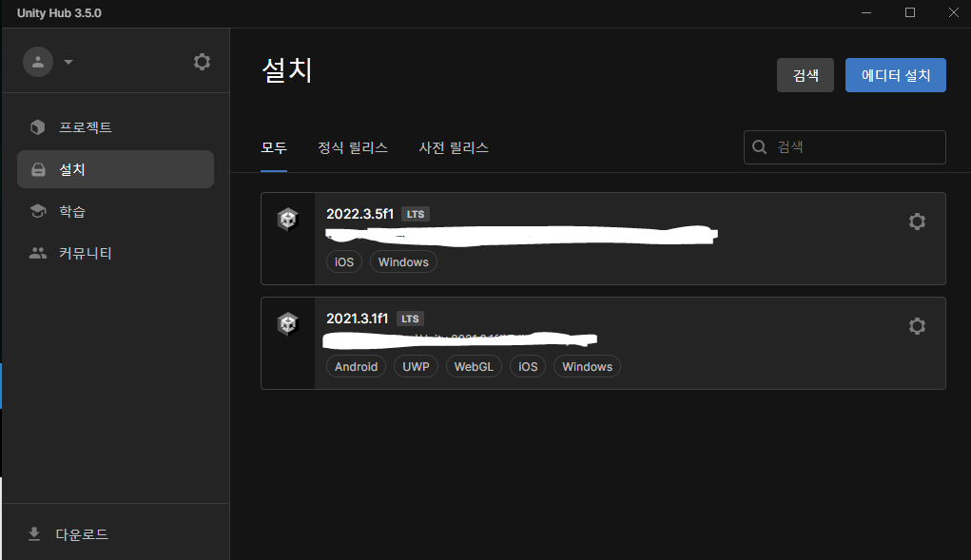This screenshot has height=560, width=971.
Task: Select 설치 in the sidebar
Action: click(x=116, y=169)
